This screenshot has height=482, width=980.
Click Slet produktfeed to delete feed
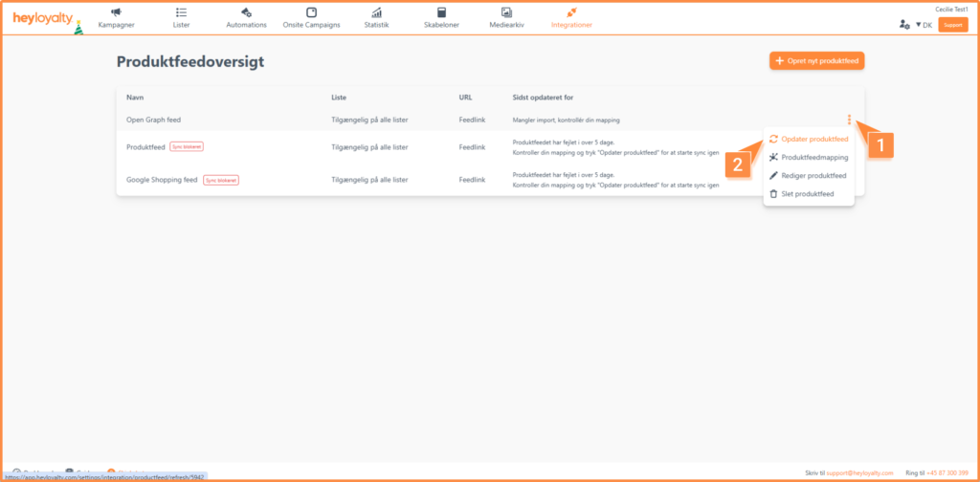pos(807,194)
